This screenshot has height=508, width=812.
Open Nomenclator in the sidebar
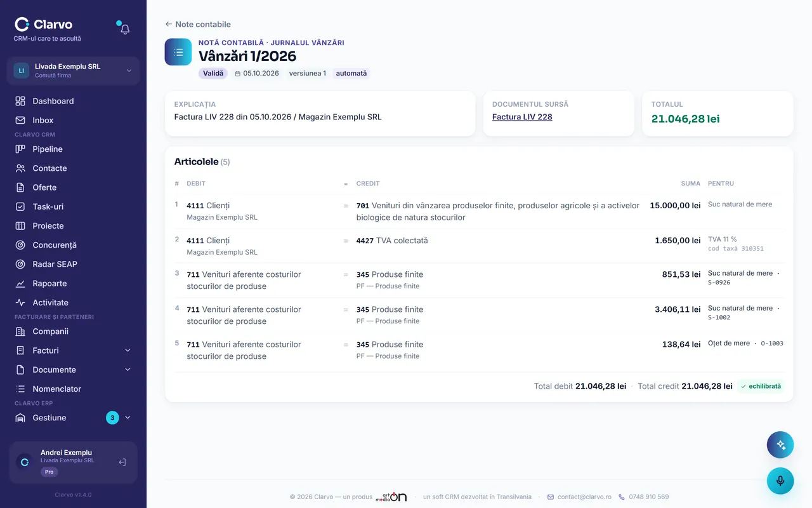point(74,389)
